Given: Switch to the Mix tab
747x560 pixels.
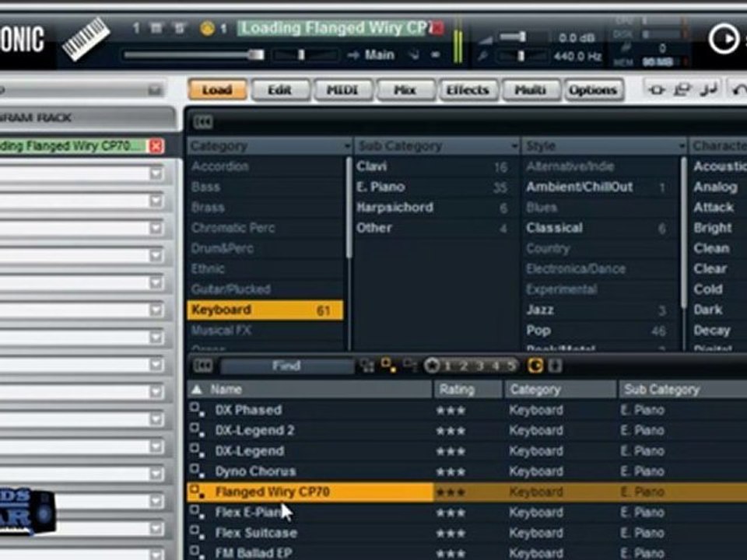Looking at the screenshot, I should (405, 89).
